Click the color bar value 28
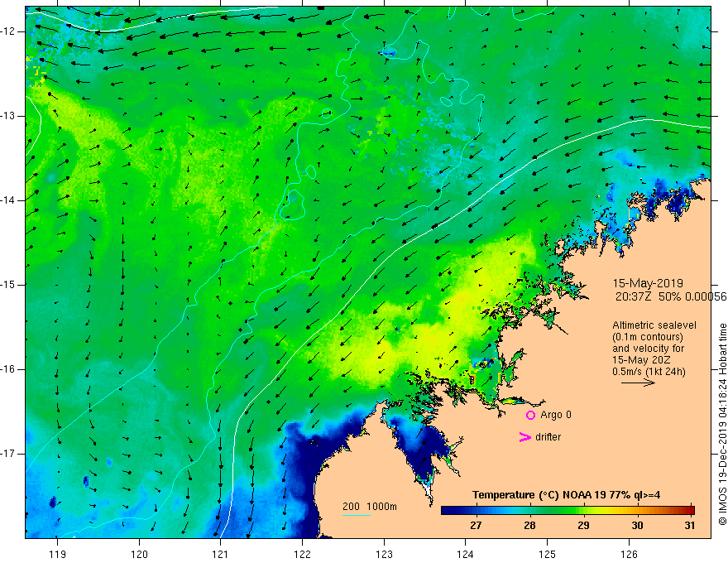This screenshot has height=563, width=728. pyautogui.click(x=529, y=526)
